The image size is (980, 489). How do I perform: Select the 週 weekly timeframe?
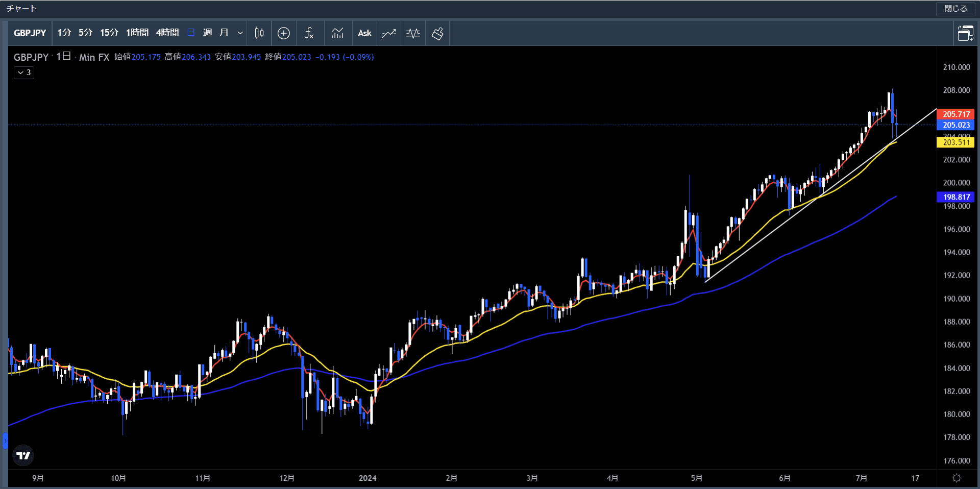(207, 33)
